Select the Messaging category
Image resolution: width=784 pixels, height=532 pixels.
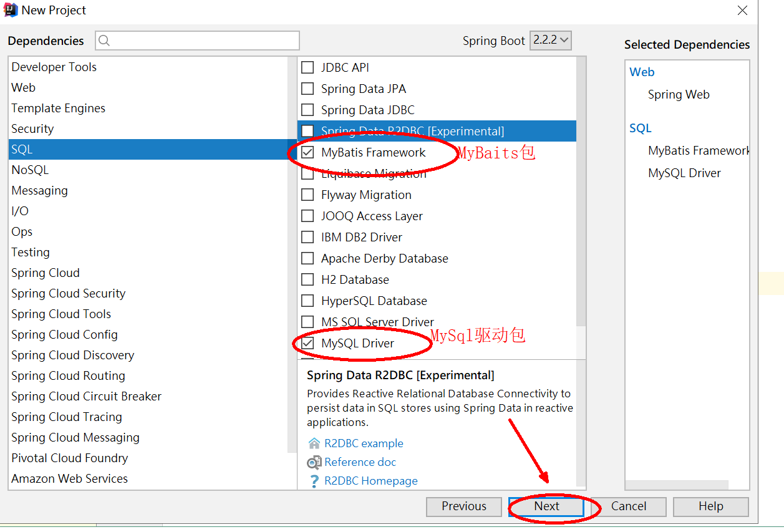click(148, 190)
